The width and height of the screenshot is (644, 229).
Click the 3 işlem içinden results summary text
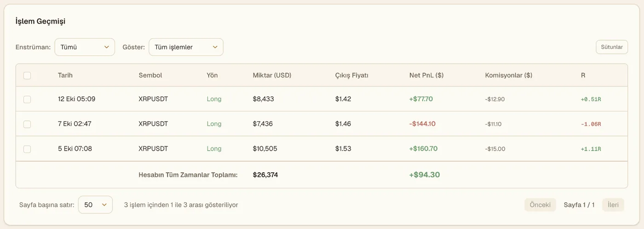click(181, 205)
